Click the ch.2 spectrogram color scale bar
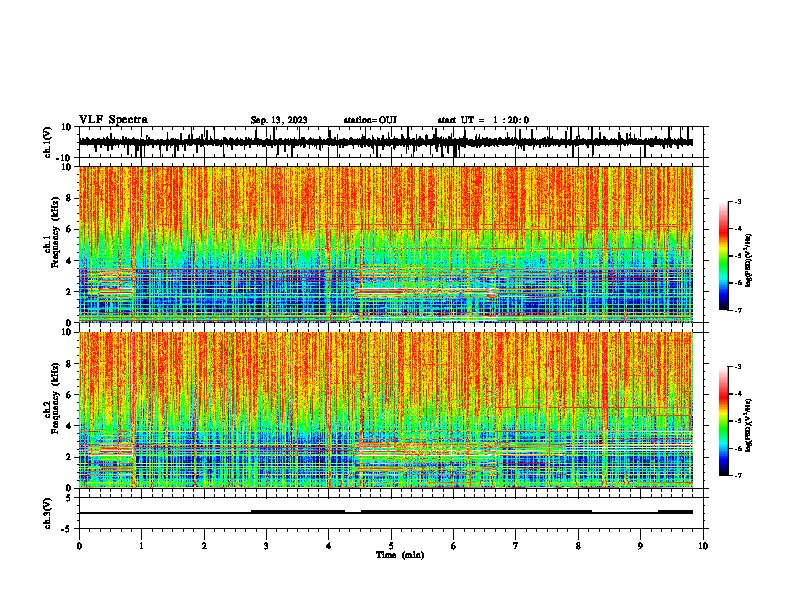The width and height of the screenshot is (792, 612). [x=723, y=421]
